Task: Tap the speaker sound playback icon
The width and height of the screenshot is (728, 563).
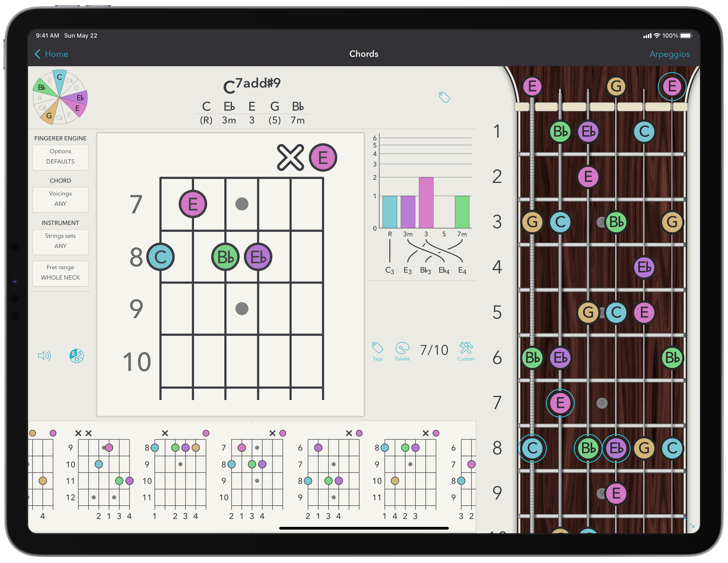Action: (44, 356)
